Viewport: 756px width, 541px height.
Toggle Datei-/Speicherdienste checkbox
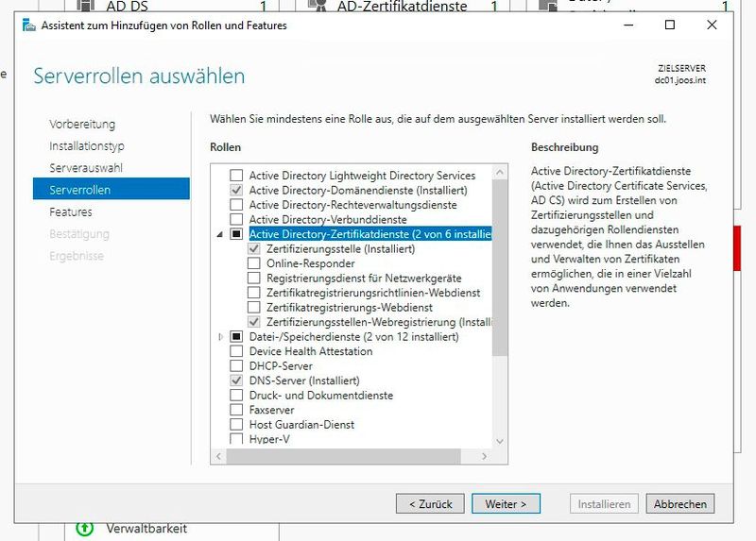point(236,336)
